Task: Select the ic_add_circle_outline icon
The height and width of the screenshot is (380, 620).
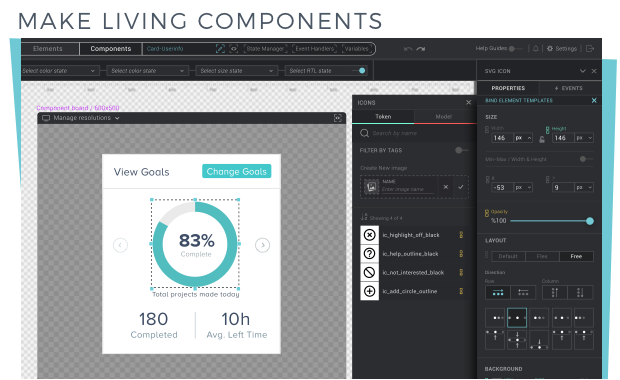Action: pyautogui.click(x=410, y=291)
